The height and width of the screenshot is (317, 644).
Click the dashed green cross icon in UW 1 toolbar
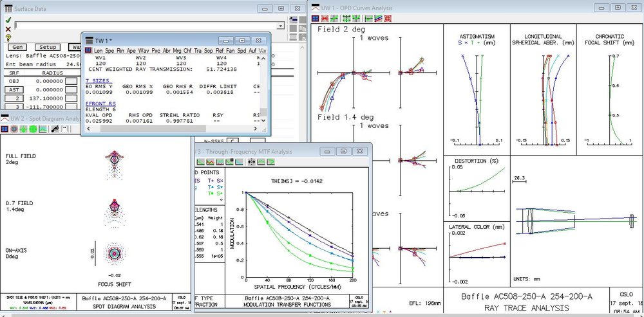pos(346,19)
